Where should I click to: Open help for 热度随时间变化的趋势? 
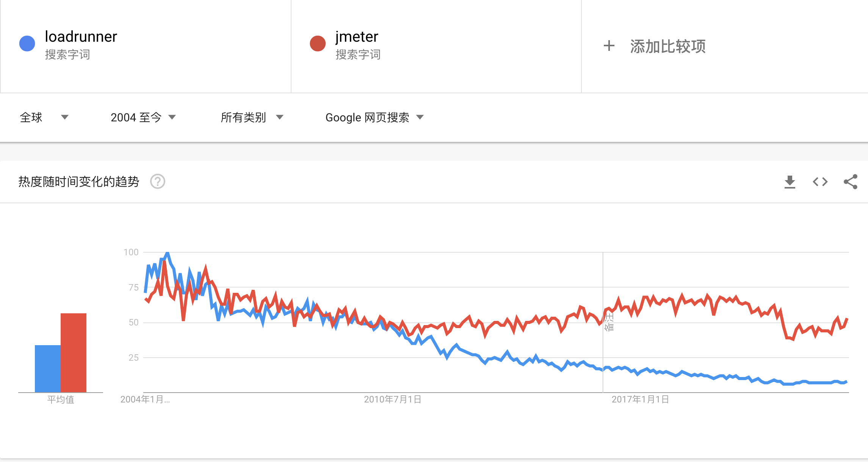tap(158, 181)
